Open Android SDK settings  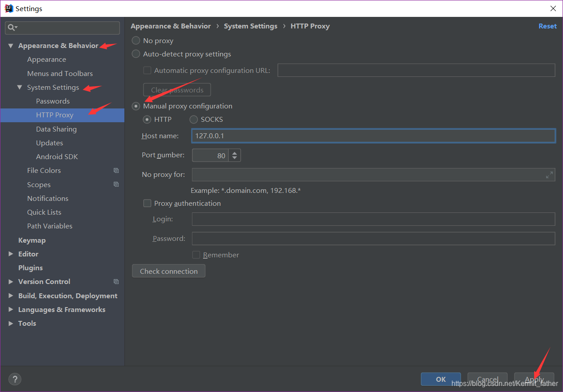click(57, 156)
